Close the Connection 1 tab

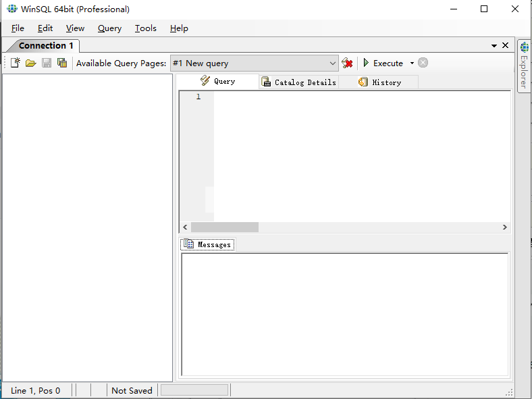click(x=505, y=45)
